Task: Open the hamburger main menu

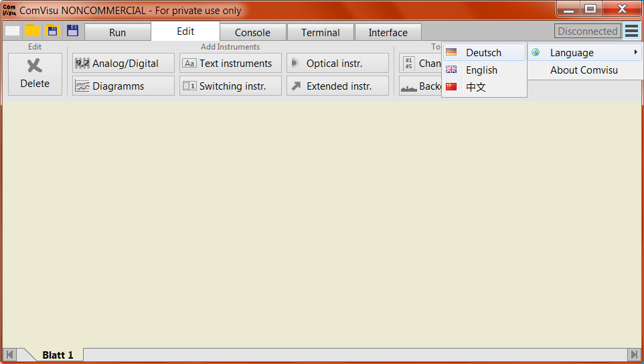Action: pos(632,31)
